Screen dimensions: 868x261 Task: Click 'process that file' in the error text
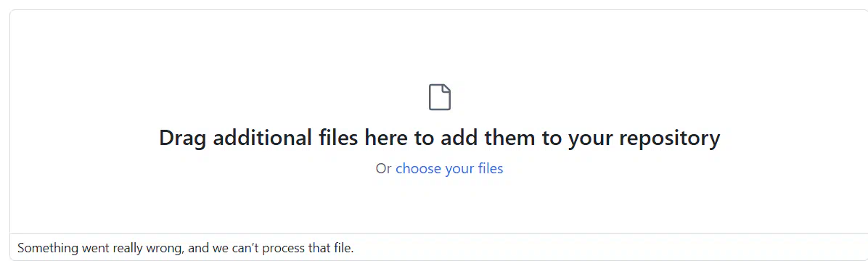[307, 248]
